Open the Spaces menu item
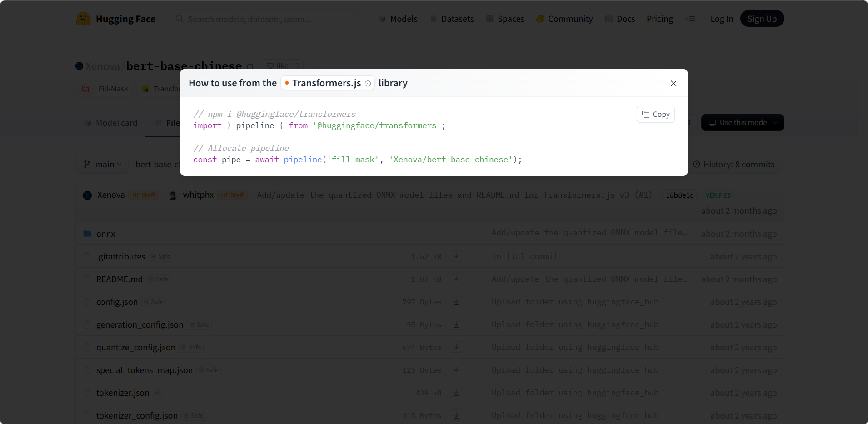Image resolution: width=868 pixels, height=424 pixels. click(x=505, y=19)
